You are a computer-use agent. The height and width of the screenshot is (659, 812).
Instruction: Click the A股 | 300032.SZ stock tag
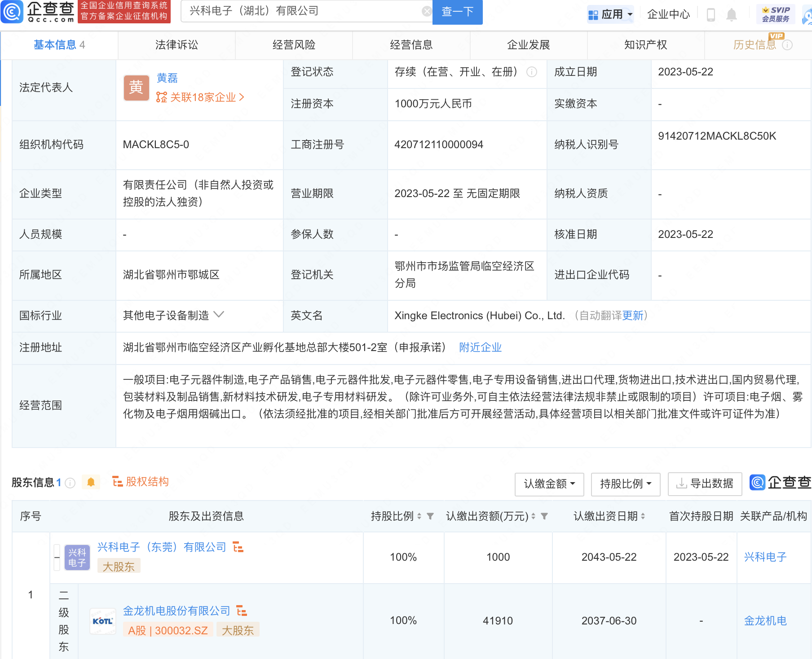click(x=168, y=631)
